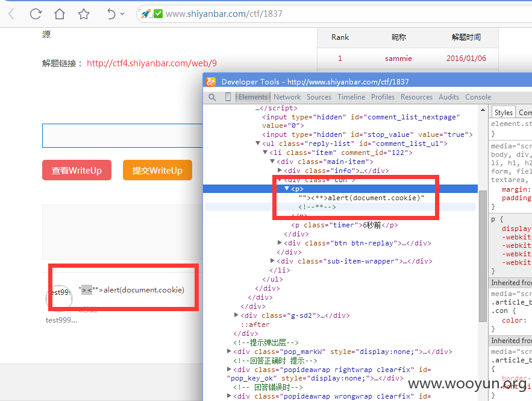The height and width of the screenshot is (401, 532).
Task: Expand the popideawrap wrongwrap div node
Action: click(x=229, y=396)
